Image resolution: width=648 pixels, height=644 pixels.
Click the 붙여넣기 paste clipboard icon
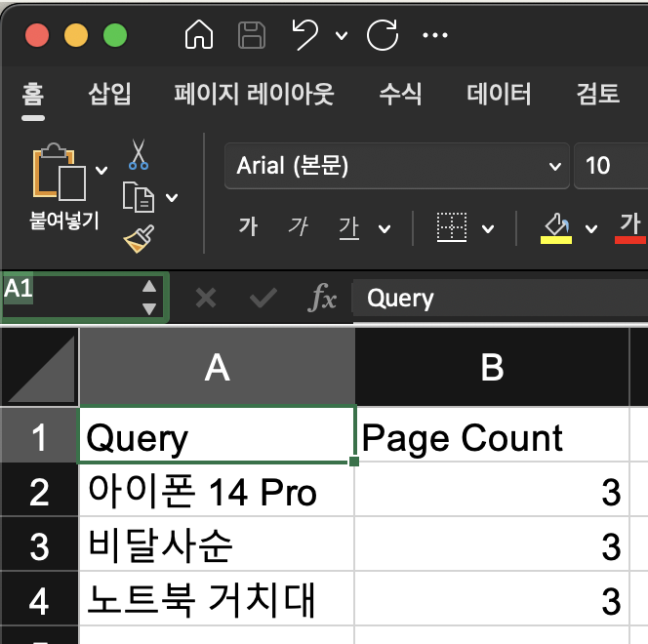tap(60, 173)
